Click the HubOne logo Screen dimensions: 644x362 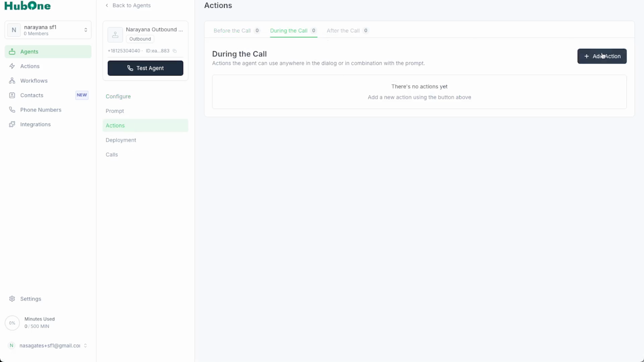click(x=27, y=6)
